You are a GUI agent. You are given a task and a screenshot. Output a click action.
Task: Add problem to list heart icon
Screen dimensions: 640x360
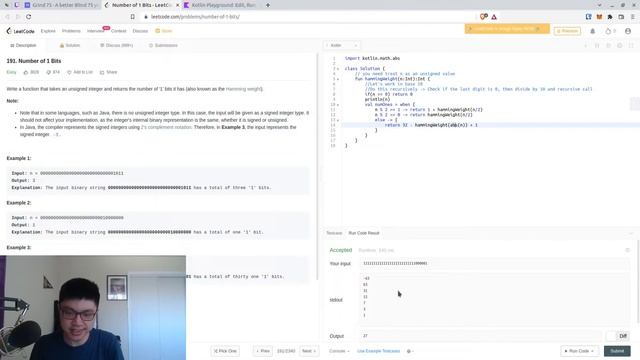coord(80,72)
